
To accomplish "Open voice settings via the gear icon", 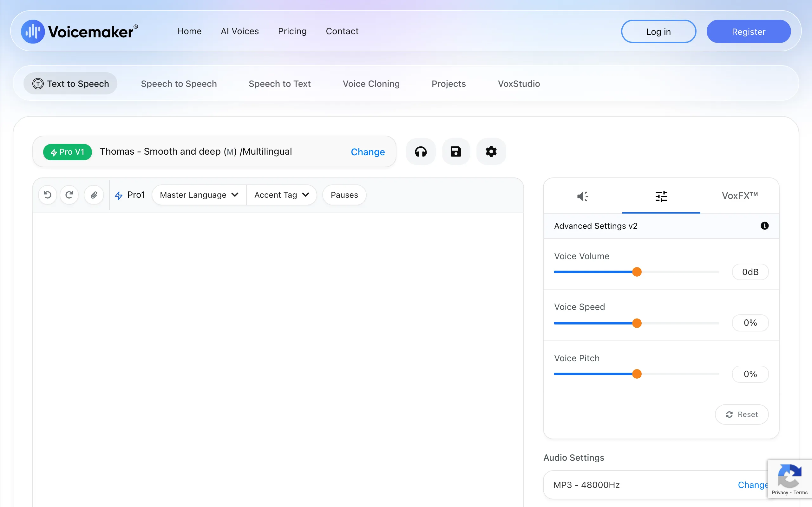I will pos(491,151).
